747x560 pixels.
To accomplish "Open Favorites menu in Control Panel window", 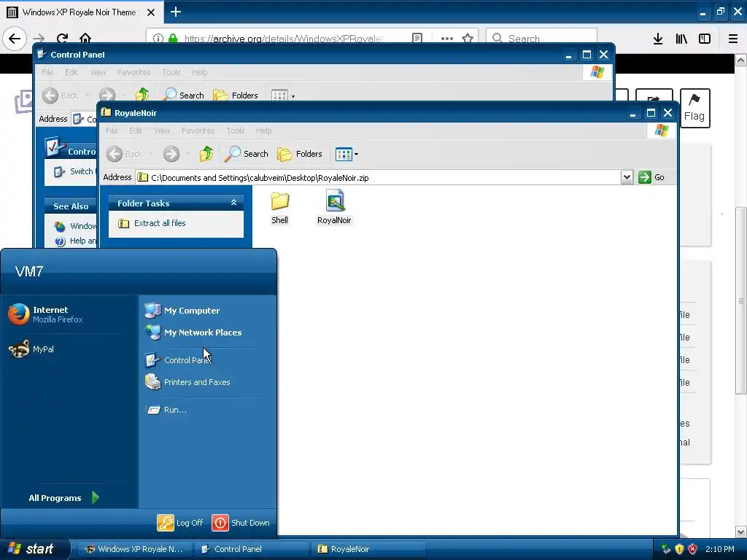I will click(134, 72).
